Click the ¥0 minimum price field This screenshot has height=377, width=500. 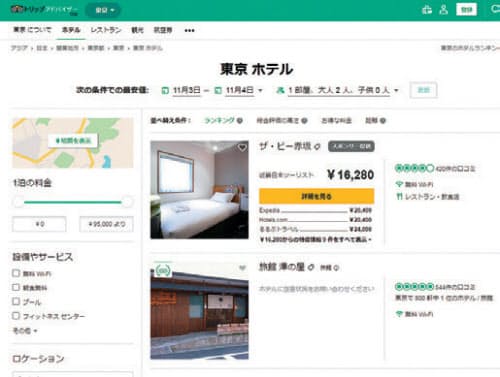click(39, 224)
